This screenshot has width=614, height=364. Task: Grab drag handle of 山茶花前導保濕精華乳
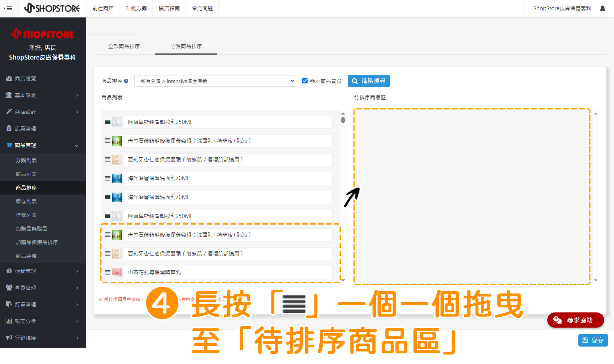point(108,273)
